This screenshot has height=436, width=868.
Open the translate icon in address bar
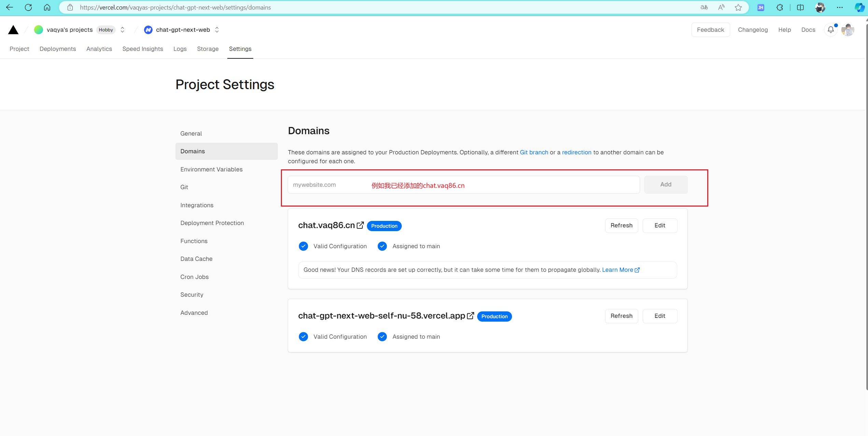click(x=704, y=7)
